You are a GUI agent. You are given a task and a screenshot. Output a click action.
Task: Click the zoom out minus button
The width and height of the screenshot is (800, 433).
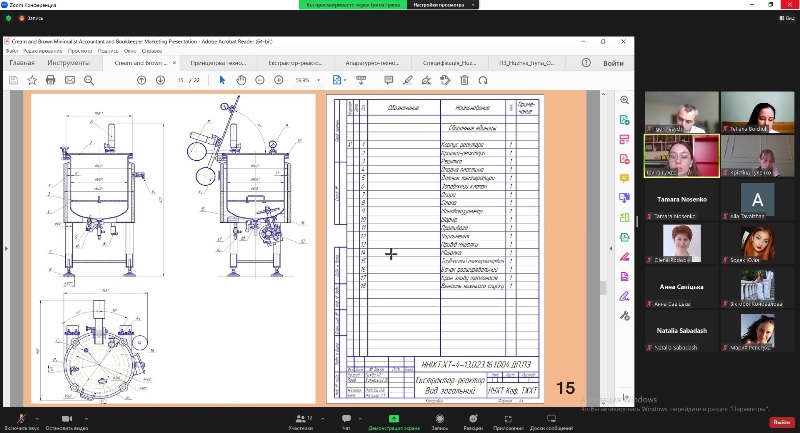click(261, 80)
